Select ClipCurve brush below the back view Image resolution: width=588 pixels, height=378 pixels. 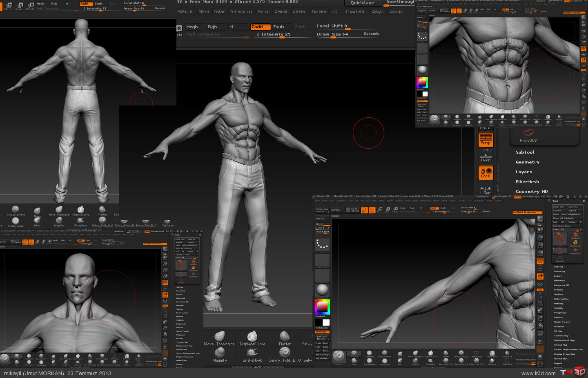click(168, 223)
